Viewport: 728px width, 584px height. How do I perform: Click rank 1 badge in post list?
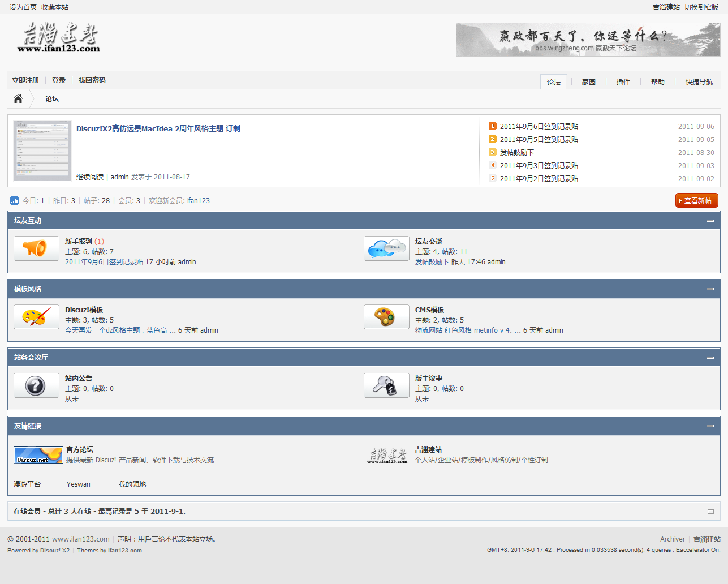click(x=493, y=126)
